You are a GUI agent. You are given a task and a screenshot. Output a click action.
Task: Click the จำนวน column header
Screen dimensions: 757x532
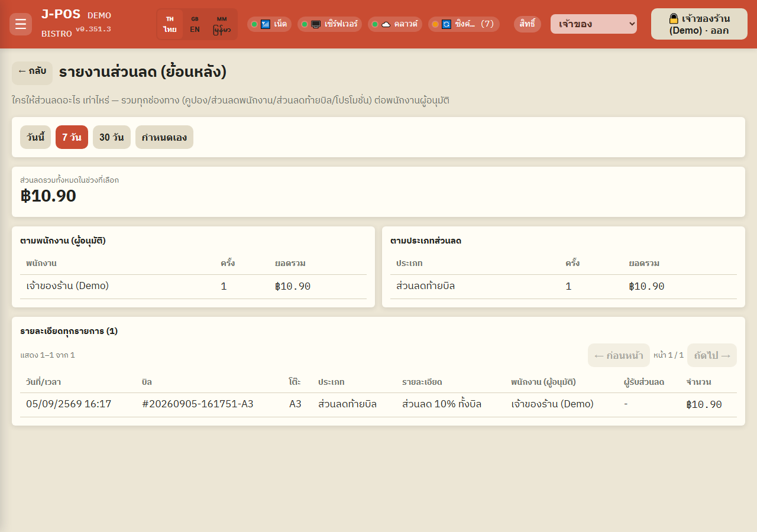pyautogui.click(x=698, y=382)
